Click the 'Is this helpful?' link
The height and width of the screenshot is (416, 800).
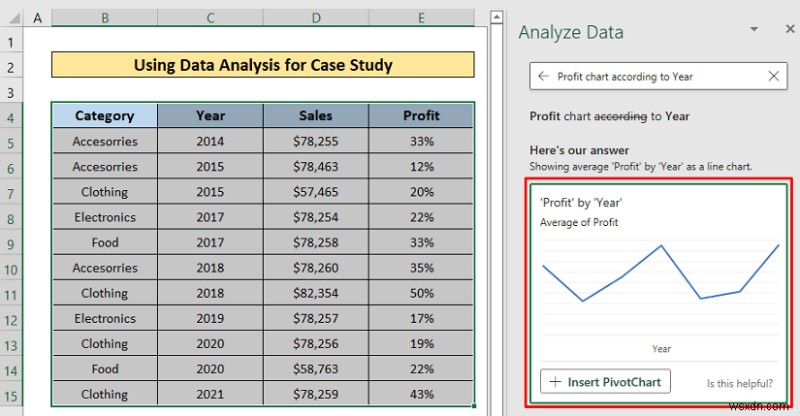click(x=739, y=382)
